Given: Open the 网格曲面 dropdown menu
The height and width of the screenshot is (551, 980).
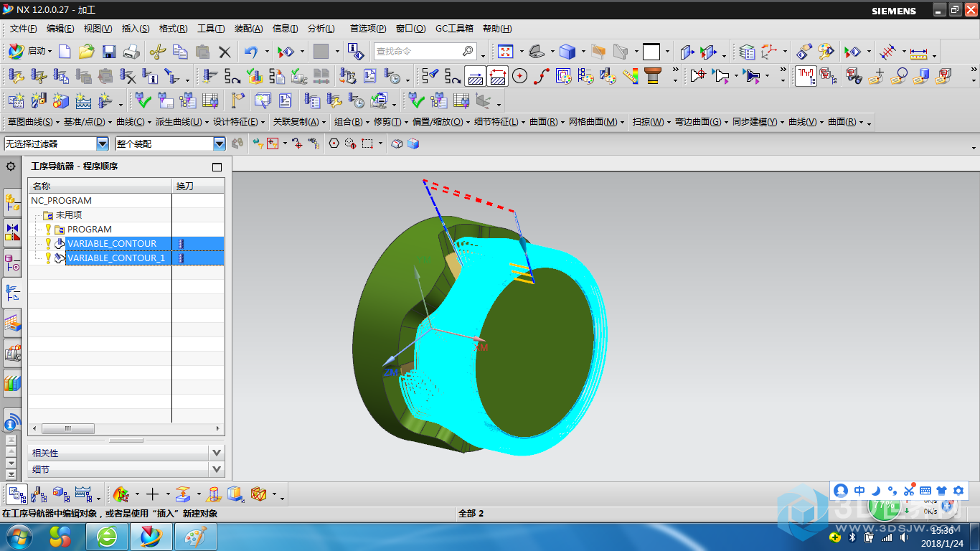Looking at the screenshot, I should 597,122.
